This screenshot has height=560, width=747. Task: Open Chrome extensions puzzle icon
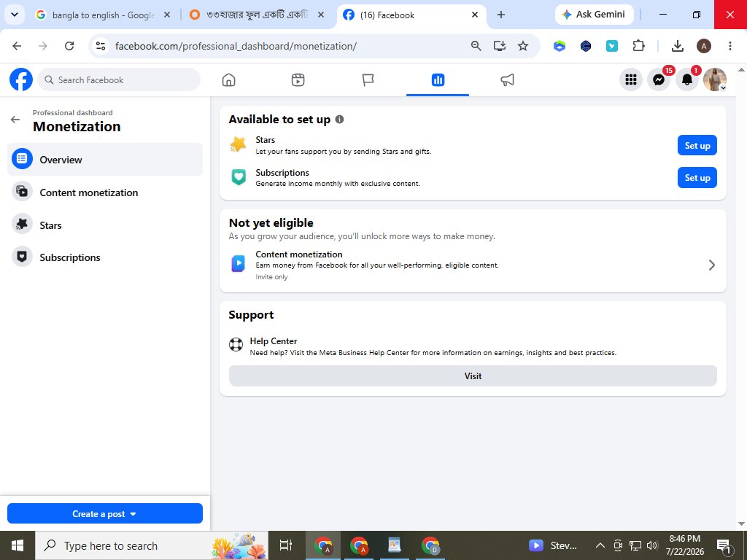(x=638, y=46)
